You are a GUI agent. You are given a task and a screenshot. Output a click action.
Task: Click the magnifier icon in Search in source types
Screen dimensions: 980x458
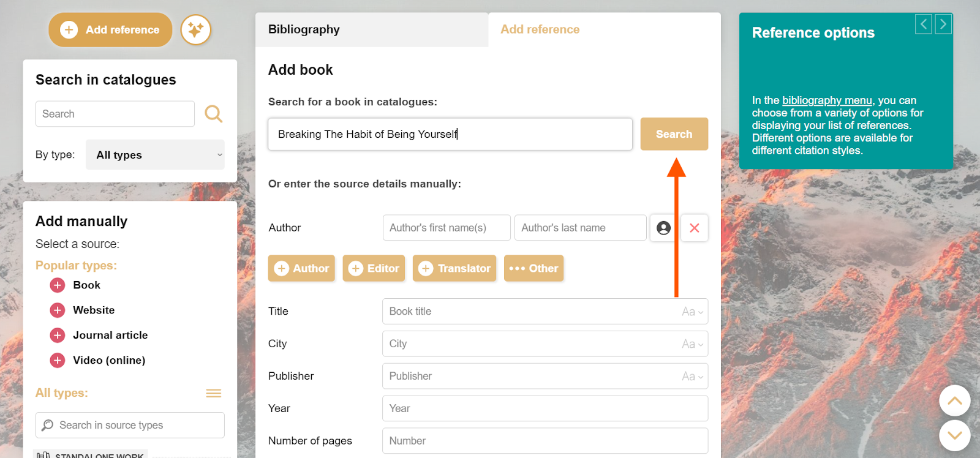pos(48,424)
